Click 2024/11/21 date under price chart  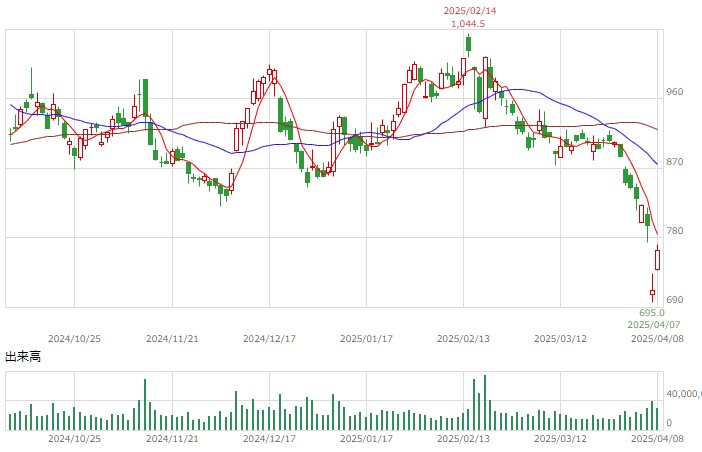pos(172,339)
